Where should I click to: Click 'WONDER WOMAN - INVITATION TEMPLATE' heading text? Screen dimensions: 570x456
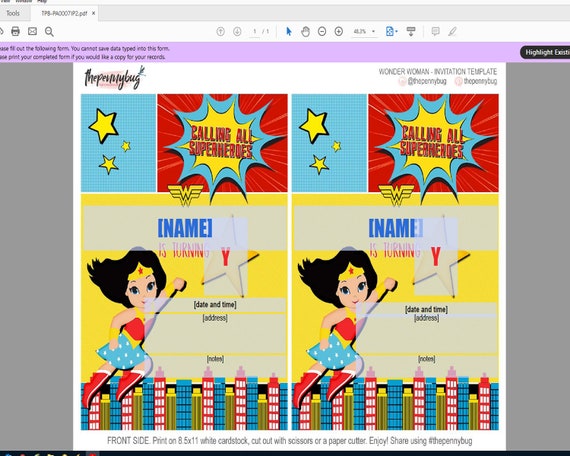coord(438,71)
